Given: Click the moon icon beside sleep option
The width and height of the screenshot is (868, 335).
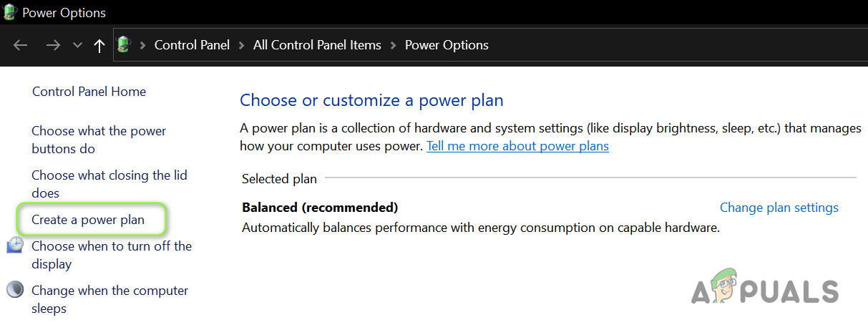Looking at the screenshot, I should tap(15, 290).
